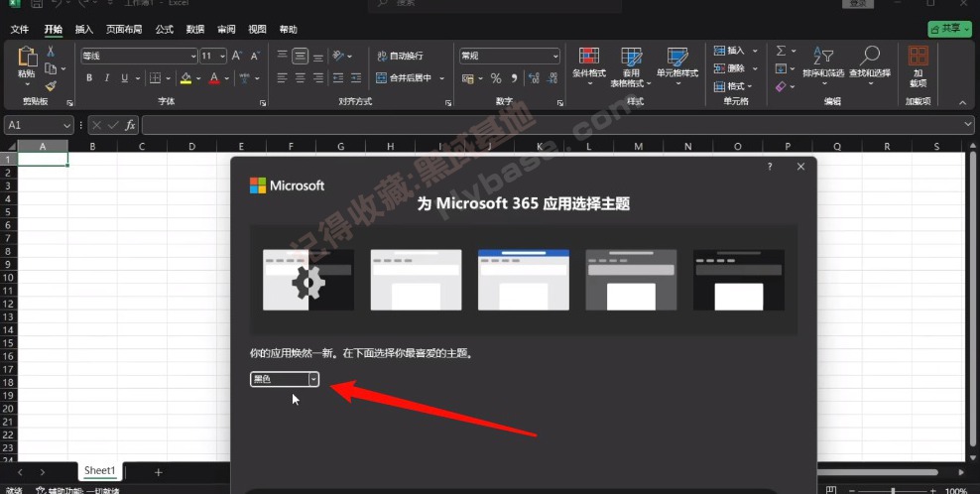The image size is (980, 494).
Task: Add a new sheet with plus button
Action: pyautogui.click(x=158, y=472)
